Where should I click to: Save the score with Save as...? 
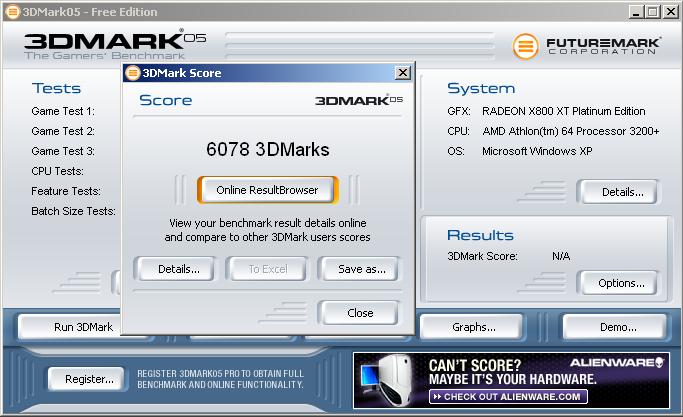point(359,269)
